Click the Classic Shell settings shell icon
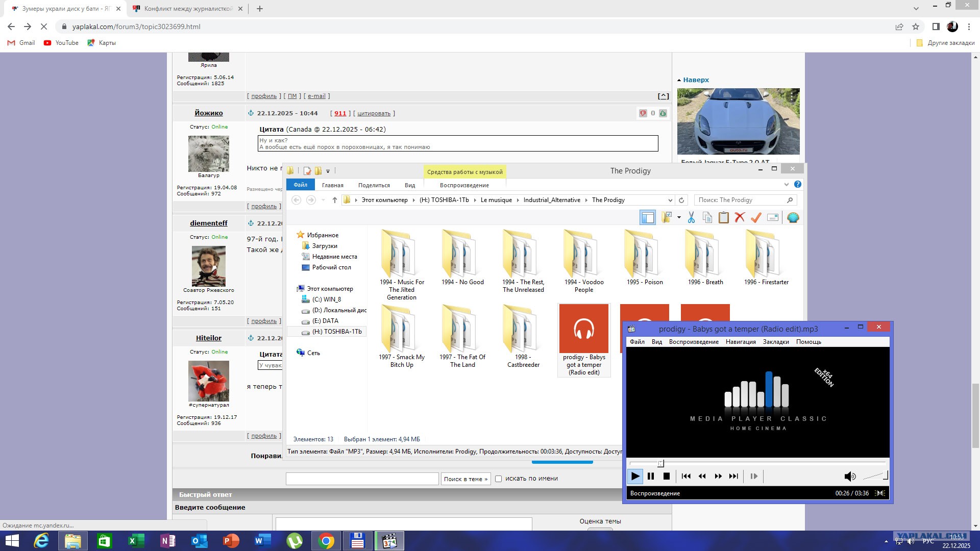Image resolution: width=980 pixels, height=551 pixels. point(793,218)
